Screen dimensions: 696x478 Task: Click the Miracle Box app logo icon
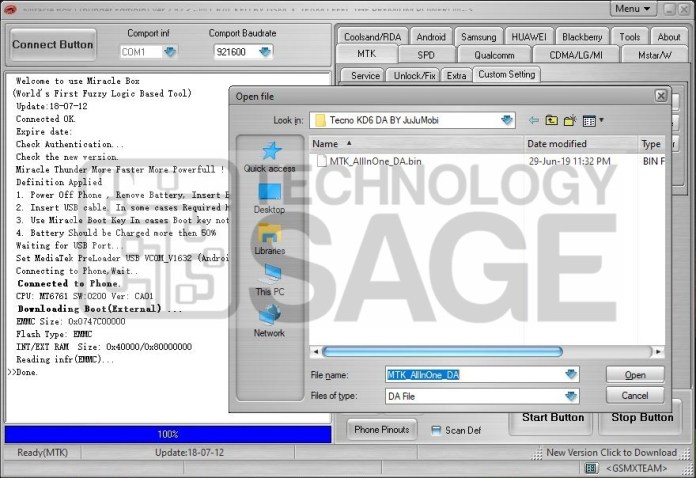10,9
